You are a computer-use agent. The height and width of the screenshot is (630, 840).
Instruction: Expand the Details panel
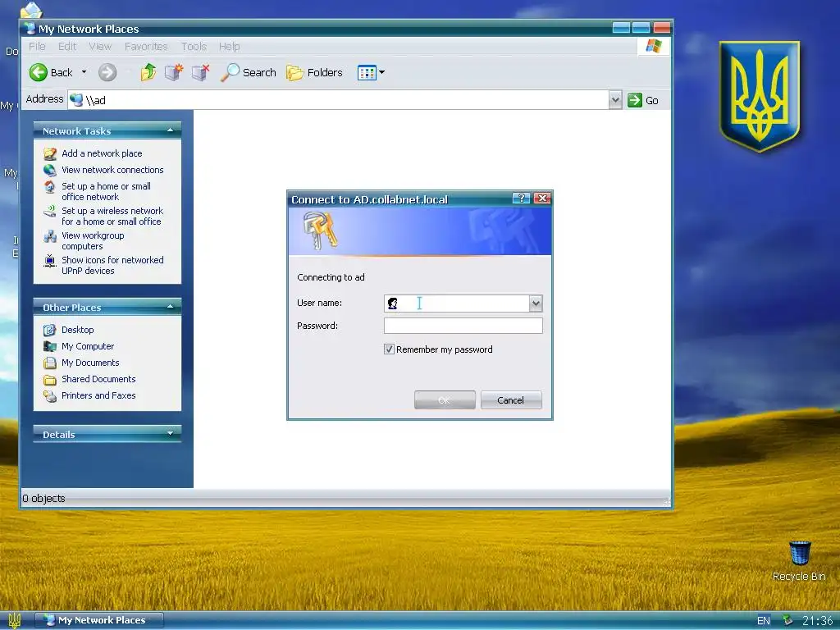170,433
